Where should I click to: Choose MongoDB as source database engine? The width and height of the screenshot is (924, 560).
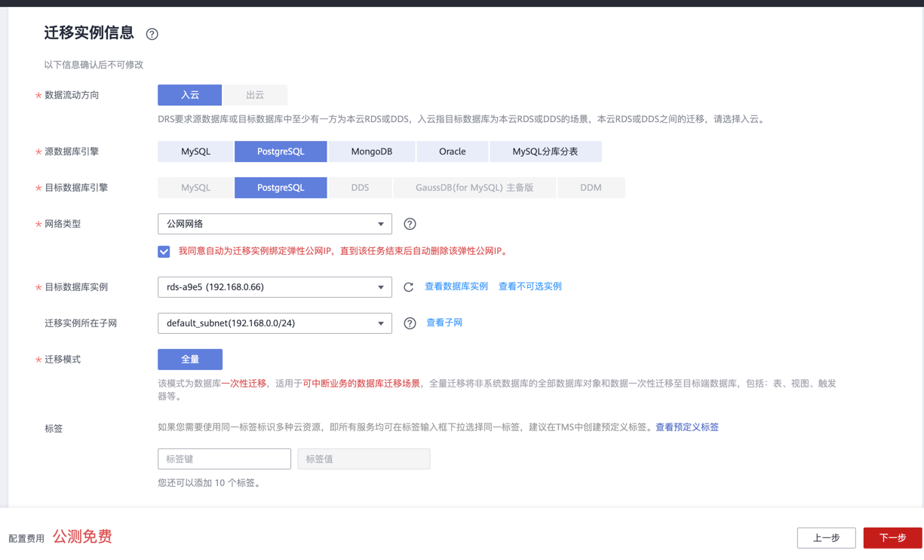[371, 151]
